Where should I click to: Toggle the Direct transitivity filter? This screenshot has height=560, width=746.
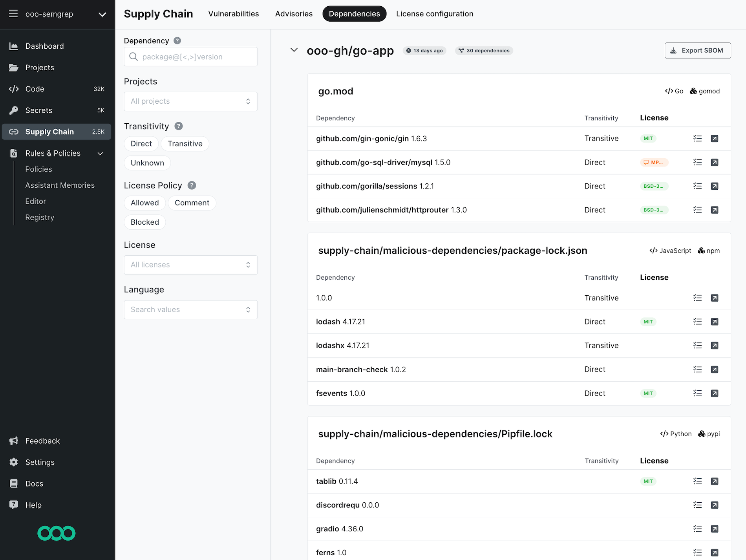click(x=141, y=143)
